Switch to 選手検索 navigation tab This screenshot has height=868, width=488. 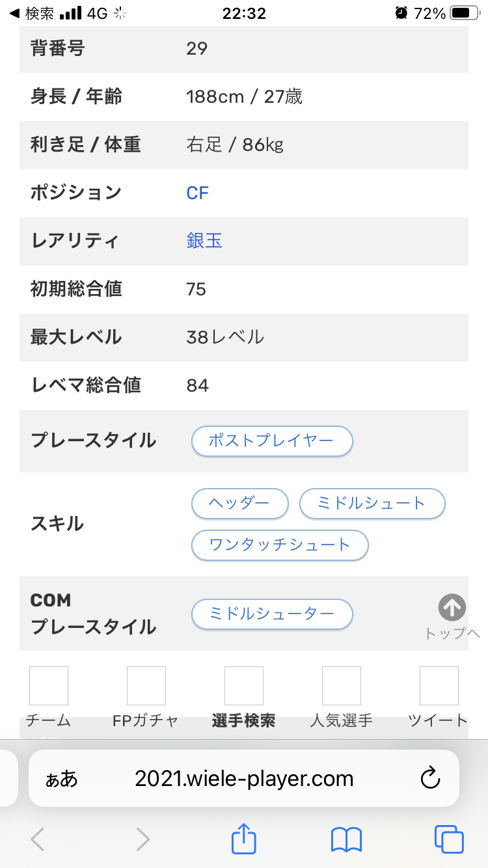tap(243, 697)
